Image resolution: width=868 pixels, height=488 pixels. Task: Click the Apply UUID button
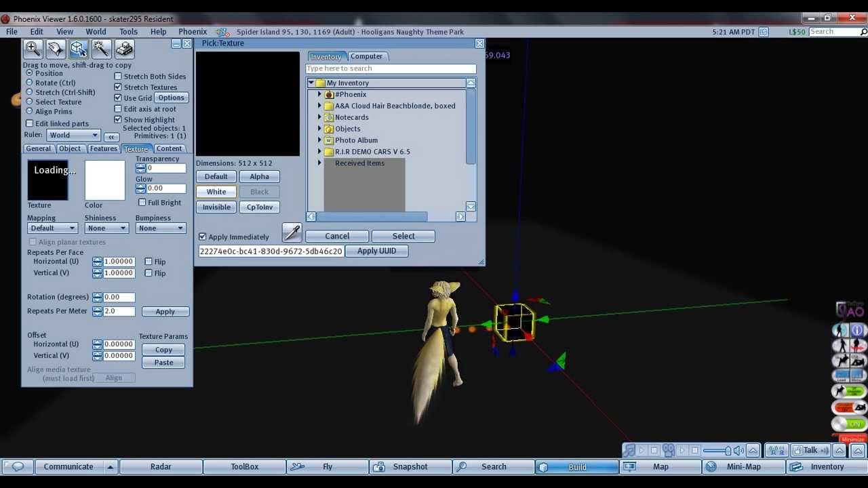tap(376, 251)
